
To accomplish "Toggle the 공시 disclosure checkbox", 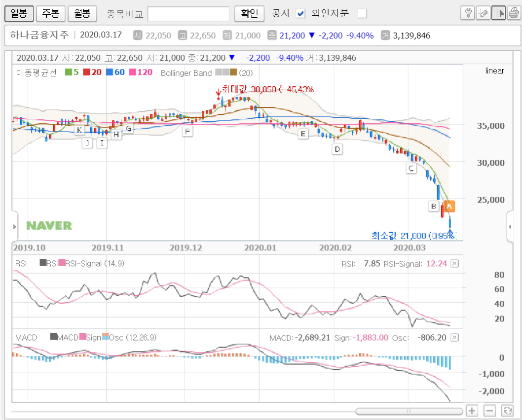I will point(300,14).
